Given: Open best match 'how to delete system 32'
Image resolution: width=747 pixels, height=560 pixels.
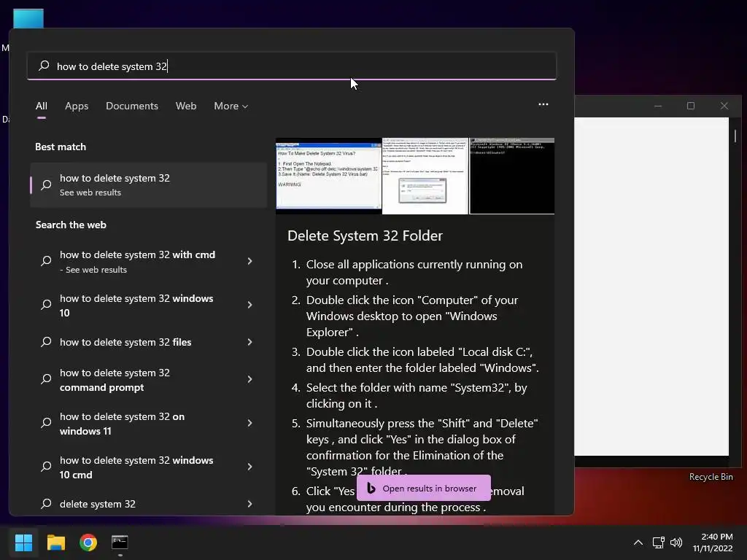Looking at the screenshot, I should click(x=148, y=184).
